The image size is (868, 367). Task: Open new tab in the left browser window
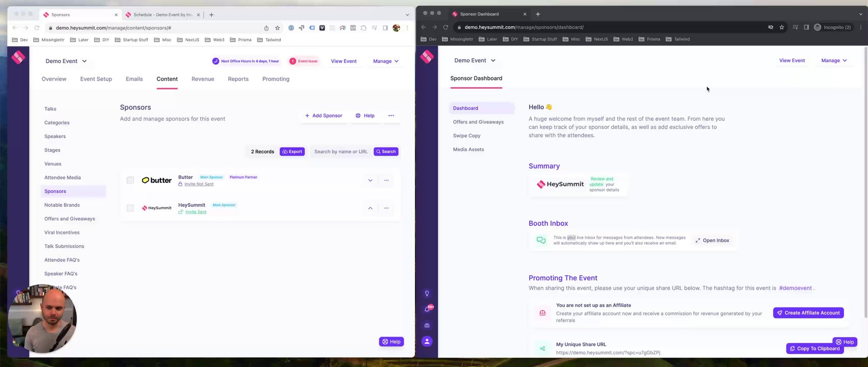coord(211,15)
